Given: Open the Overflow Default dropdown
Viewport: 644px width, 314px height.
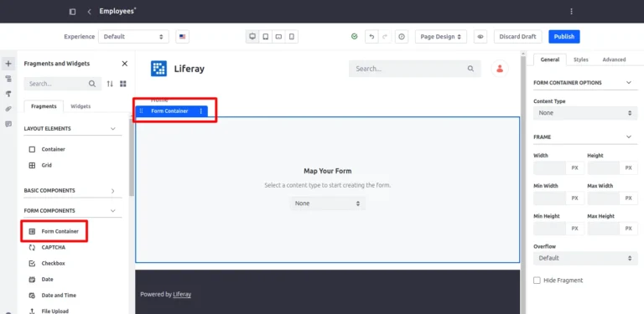Looking at the screenshot, I should (x=585, y=258).
